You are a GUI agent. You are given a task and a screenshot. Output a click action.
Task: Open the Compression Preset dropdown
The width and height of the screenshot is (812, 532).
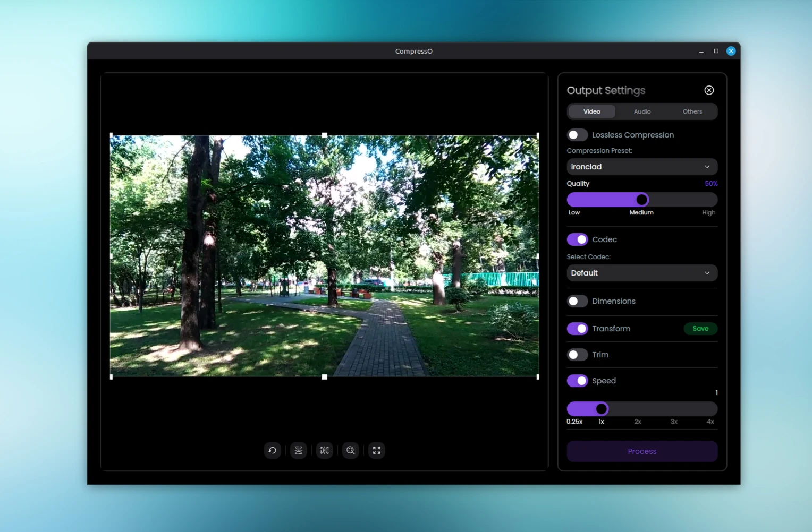642,167
